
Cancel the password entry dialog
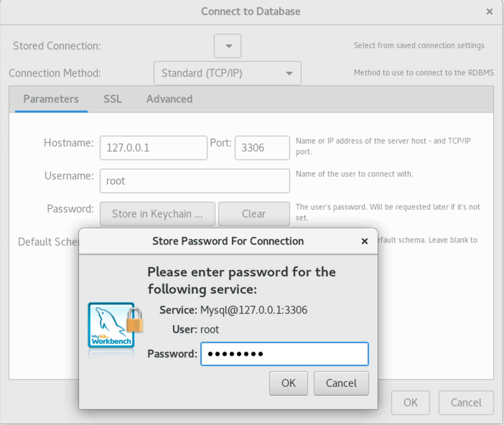tap(341, 383)
